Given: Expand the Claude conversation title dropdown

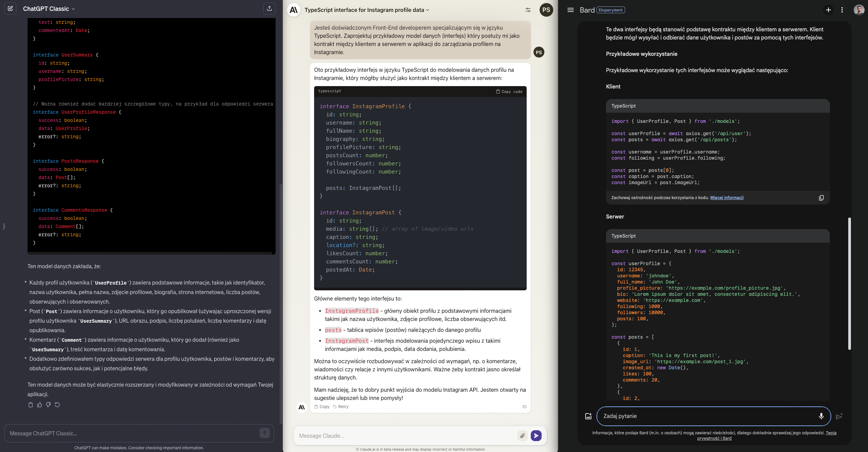Looking at the screenshot, I should (x=428, y=10).
